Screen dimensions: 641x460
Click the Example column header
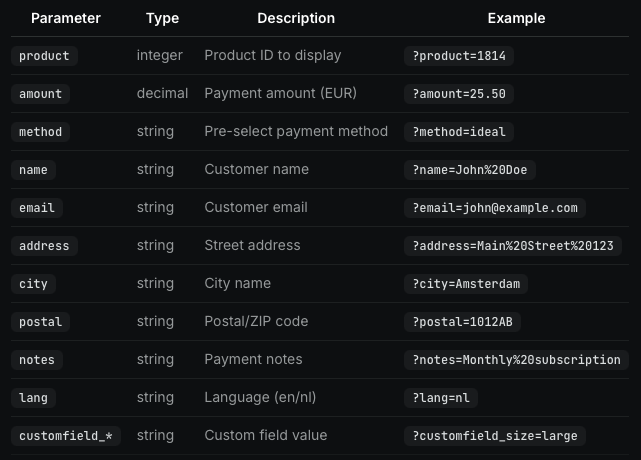coord(516,18)
